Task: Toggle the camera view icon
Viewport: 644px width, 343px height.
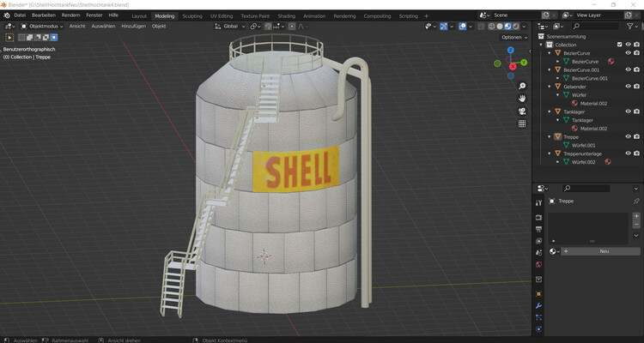Action: (x=522, y=111)
